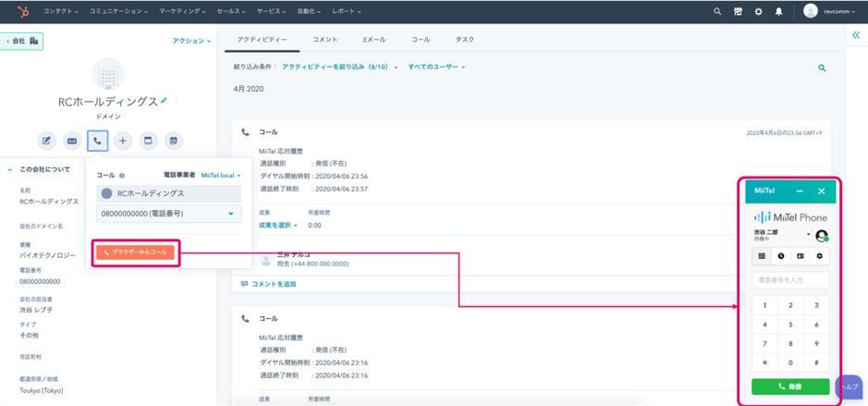
Task: Switch to the タスク tab
Action: pyautogui.click(x=464, y=40)
